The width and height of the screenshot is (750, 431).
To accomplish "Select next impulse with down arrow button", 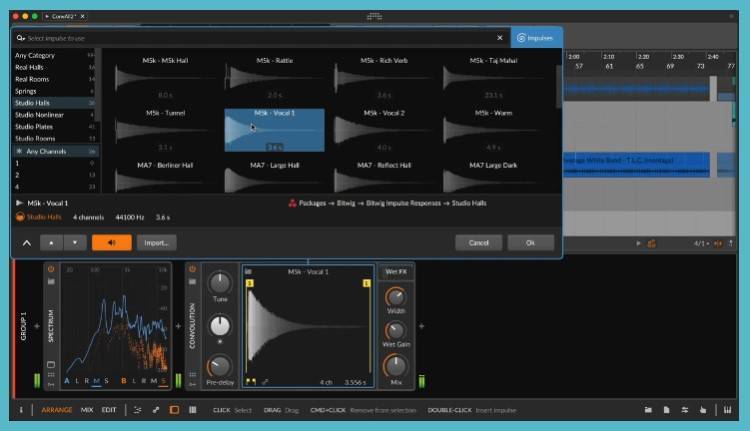I will click(75, 243).
